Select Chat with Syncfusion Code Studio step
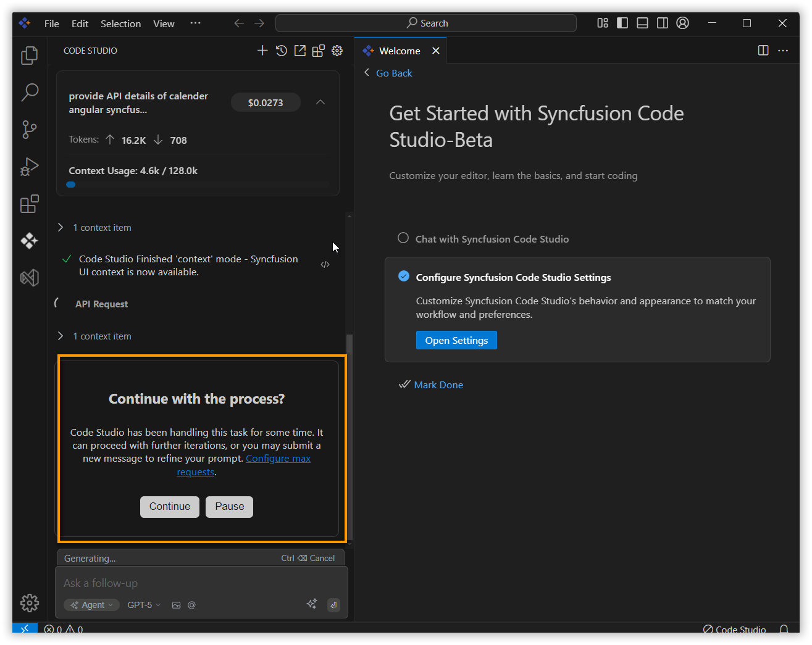Viewport: 812px width, 645px height. click(x=492, y=239)
